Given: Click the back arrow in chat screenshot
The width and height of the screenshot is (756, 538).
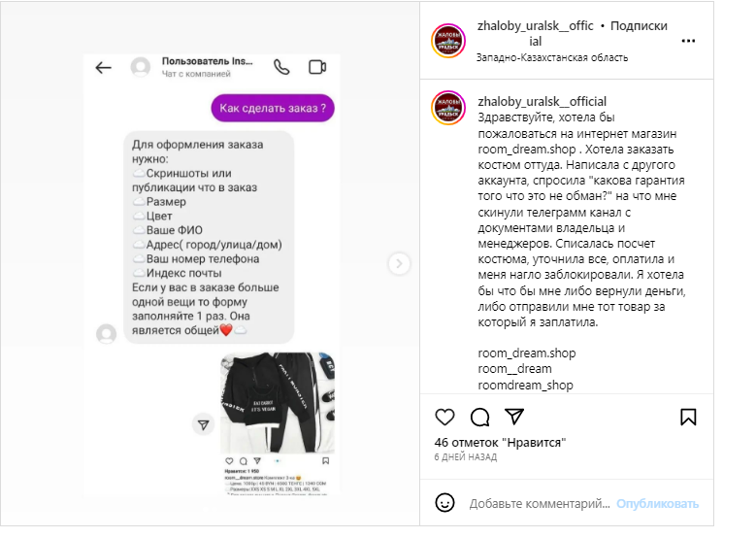Looking at the screenshot, I should 103,68.
